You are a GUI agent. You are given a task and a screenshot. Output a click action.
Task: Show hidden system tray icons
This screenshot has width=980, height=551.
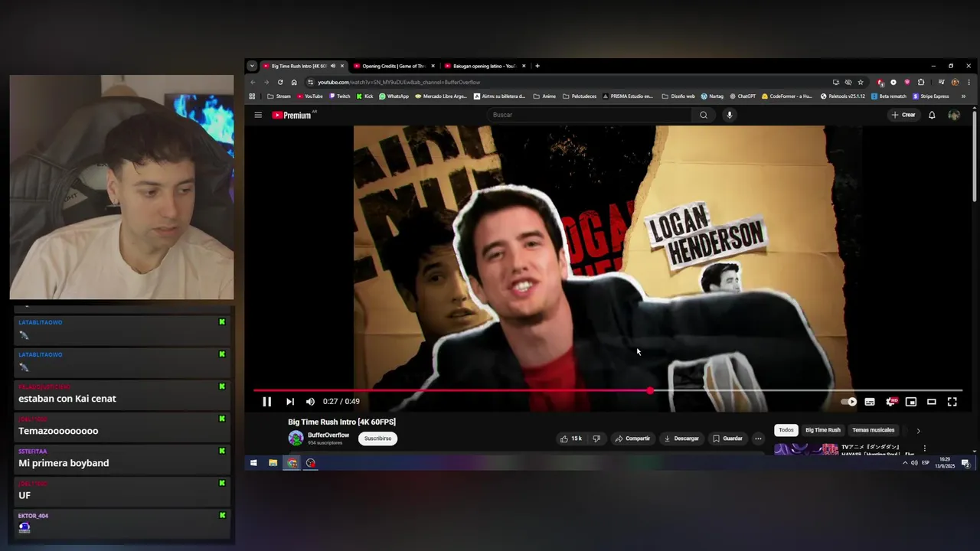point(905,463)
